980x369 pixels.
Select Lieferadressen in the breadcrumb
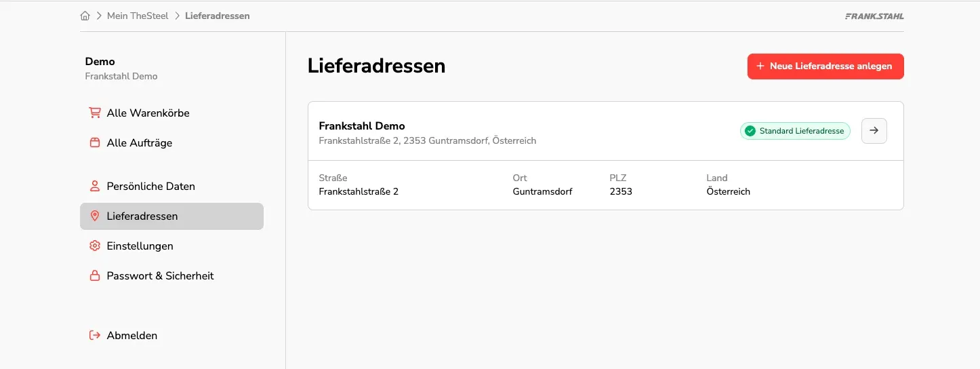[x=218, y=16]
